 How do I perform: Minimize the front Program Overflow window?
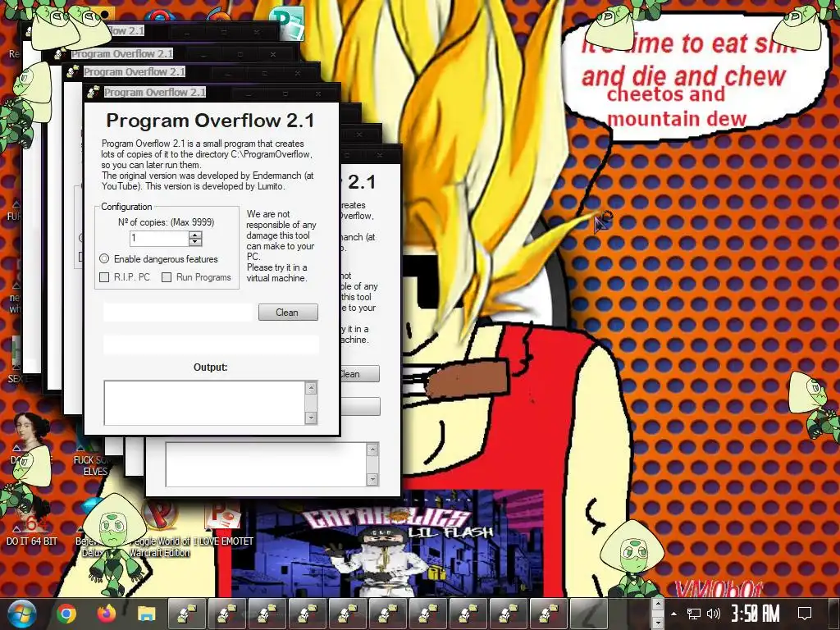click(250, 94)
